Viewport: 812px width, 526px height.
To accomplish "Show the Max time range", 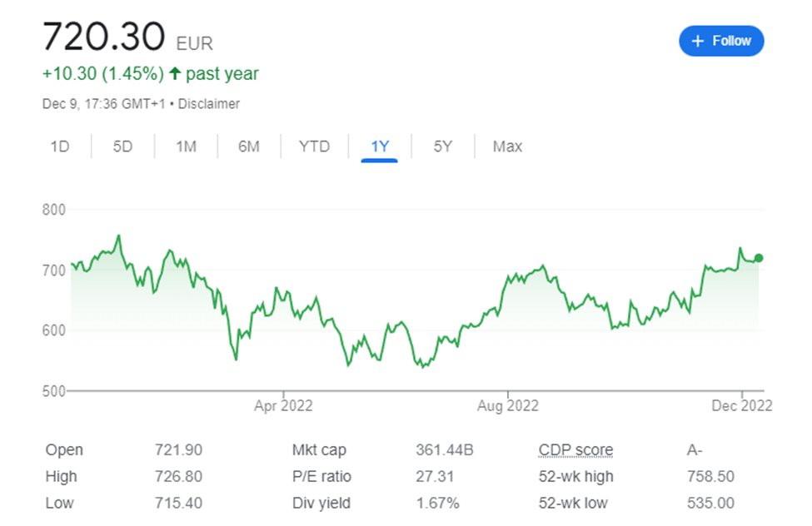I will (x=507, y=146).
